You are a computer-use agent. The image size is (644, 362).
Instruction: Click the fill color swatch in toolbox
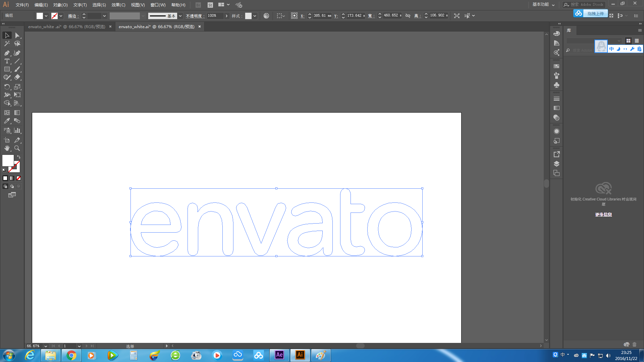point(8,161)
